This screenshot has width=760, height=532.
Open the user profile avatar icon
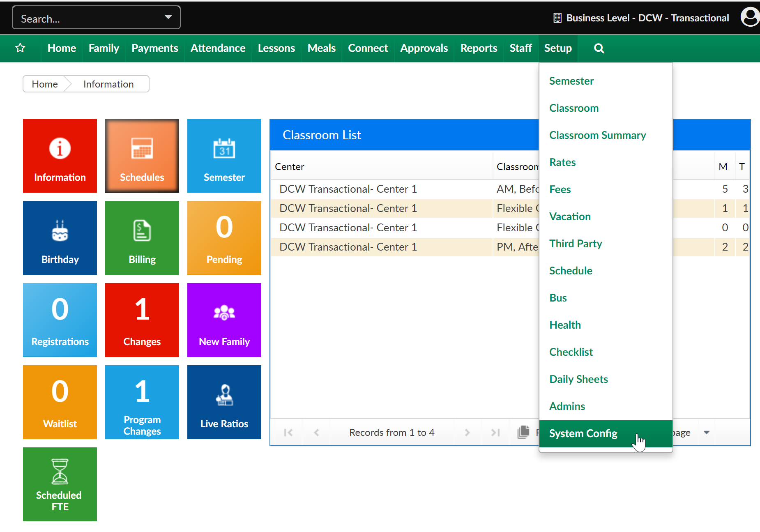tap(750, 17)
